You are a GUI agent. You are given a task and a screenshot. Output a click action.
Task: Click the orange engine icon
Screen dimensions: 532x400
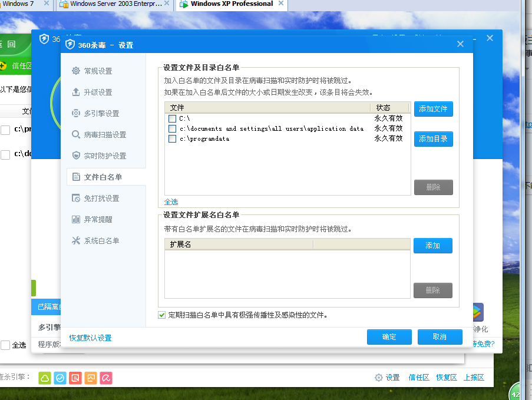(91, 378)
